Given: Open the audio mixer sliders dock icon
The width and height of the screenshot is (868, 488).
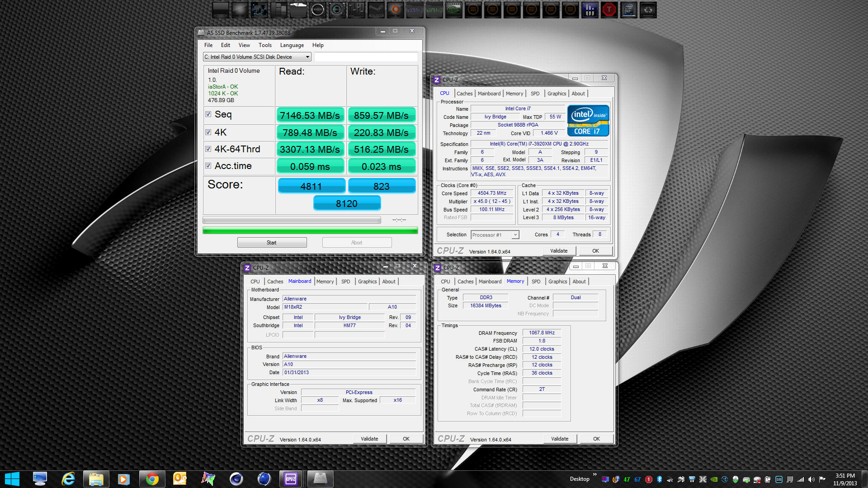Looking at the screenshot, I should (x=356, y=9).
